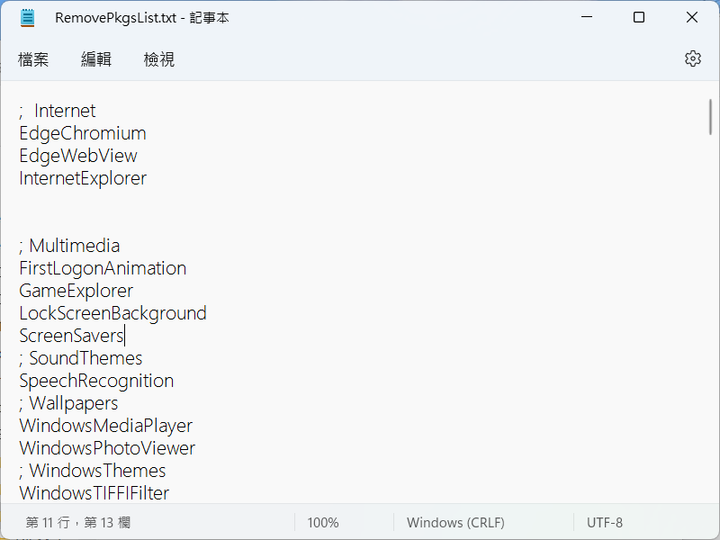Click on the FirstLogonAnimation line
Viewport: 720px width, 540px height.
pos(103,268)
